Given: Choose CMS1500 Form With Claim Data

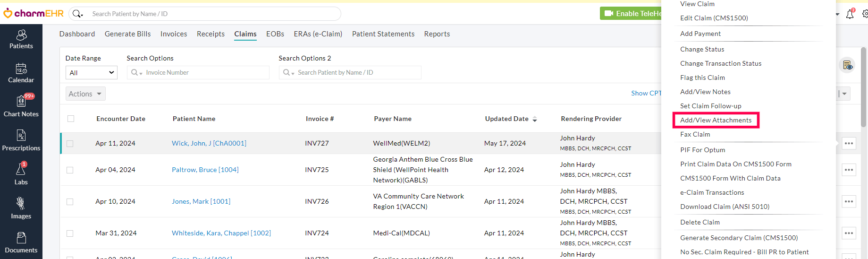Looking at the screenshot, I should [x=730, y=178].
